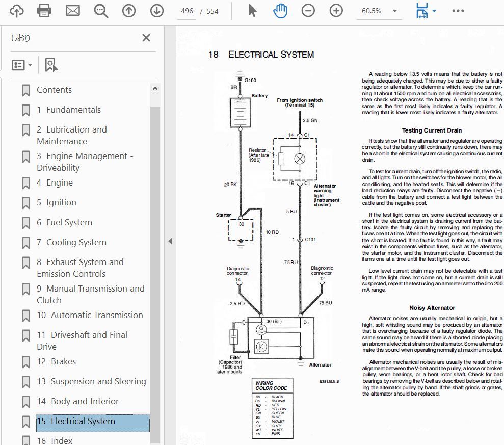Click the bookmark icon beside 16 Index
Viewport: 504px width, 445px height.
tap(26, 440)
